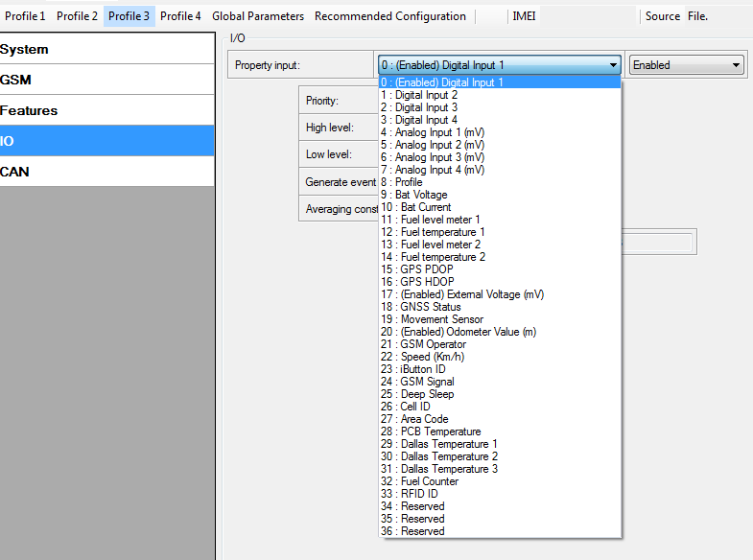Open Profile 4 tab

pos(180,16)
